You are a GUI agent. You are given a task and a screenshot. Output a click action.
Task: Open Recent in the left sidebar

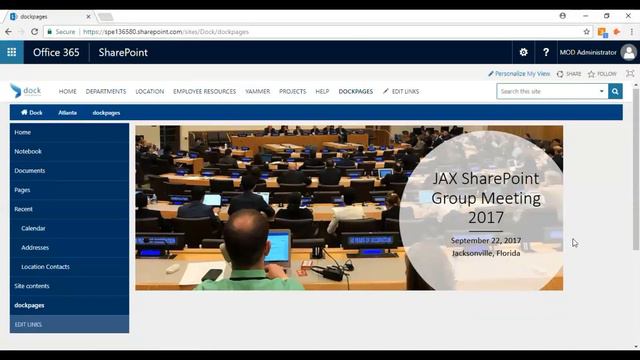pos(69,209)
